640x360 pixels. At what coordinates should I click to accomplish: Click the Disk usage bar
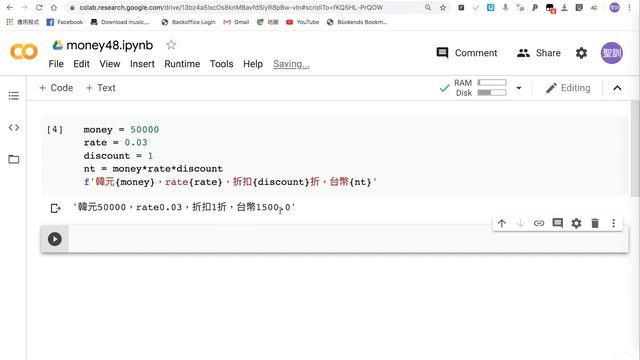[492, 93]
